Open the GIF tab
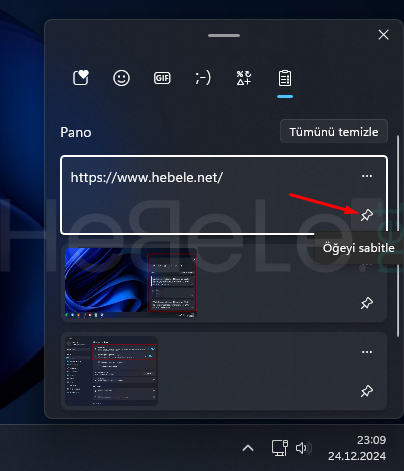404x471 pixels. pyautogui.click(x=162, y=78)
